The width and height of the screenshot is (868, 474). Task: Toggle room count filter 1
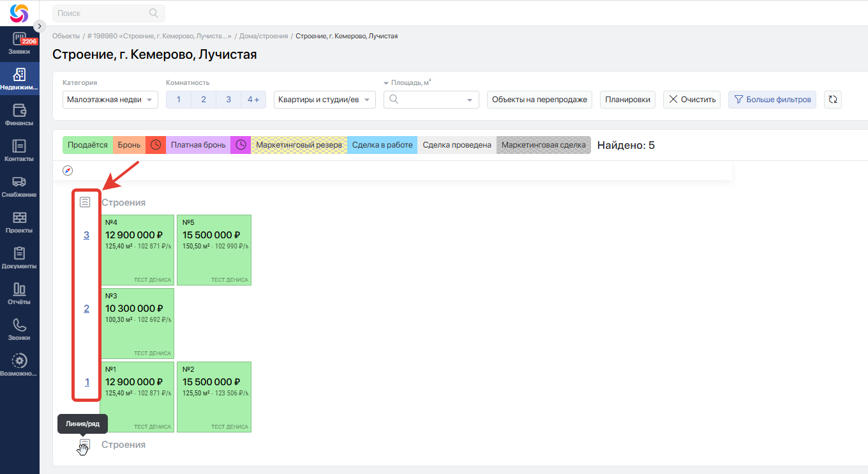point(179,100)
